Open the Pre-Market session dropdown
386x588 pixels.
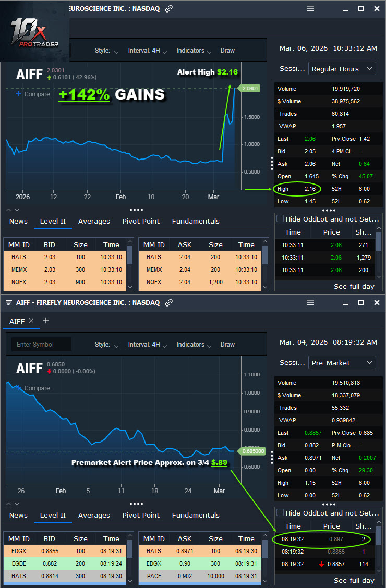[x=342, y=363]
